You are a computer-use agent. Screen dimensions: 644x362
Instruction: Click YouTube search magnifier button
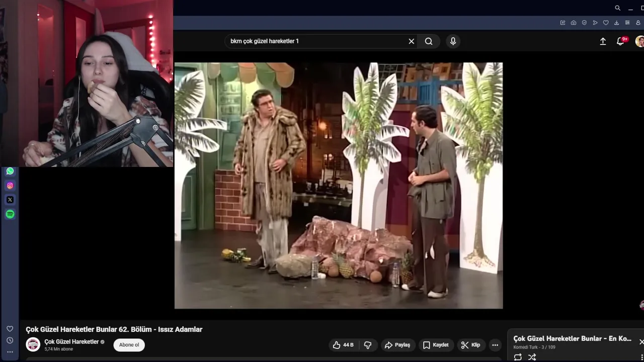coord(429,41)
